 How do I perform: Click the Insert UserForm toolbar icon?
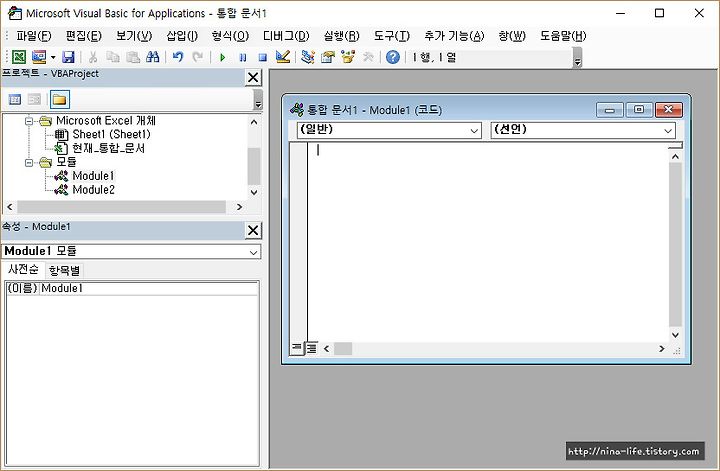tap(39, 57)
